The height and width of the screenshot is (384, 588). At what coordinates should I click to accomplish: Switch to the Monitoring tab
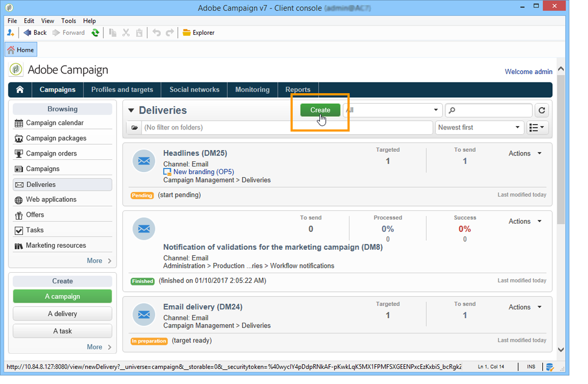(x=252, y=89)
